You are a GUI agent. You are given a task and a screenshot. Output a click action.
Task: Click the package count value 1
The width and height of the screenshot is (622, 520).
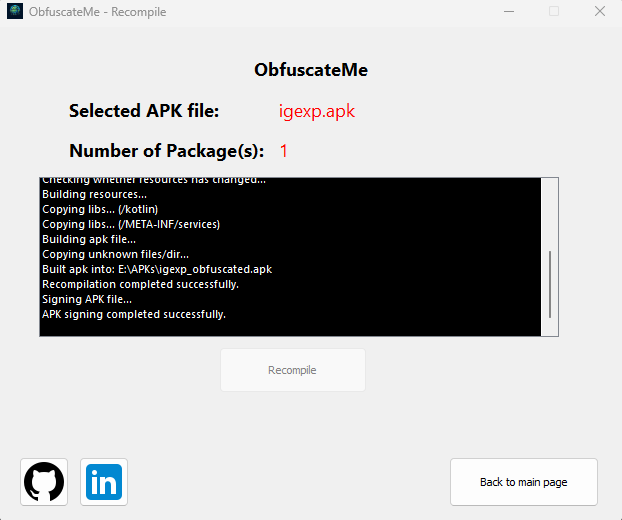(x=284, y=151)
